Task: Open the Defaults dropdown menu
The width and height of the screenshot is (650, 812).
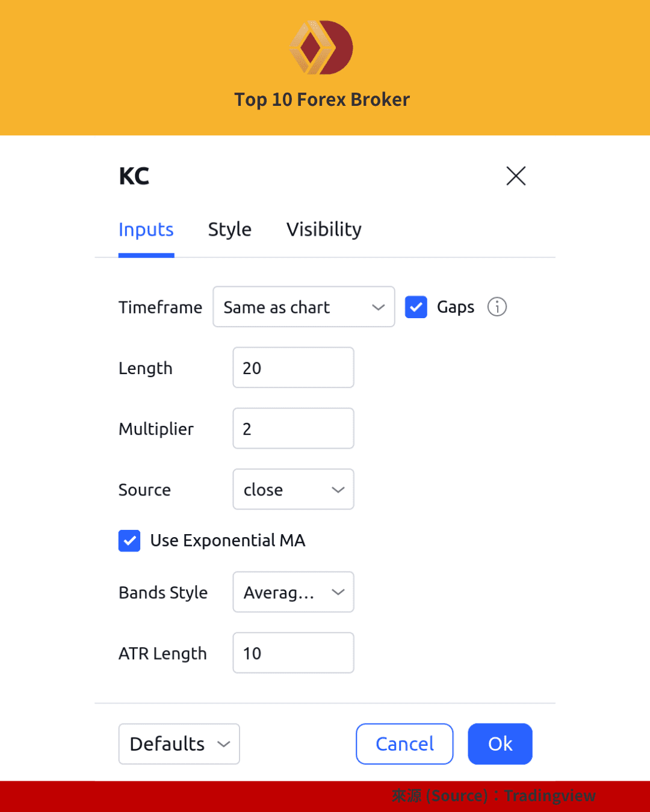Action: tap(179, 744)
